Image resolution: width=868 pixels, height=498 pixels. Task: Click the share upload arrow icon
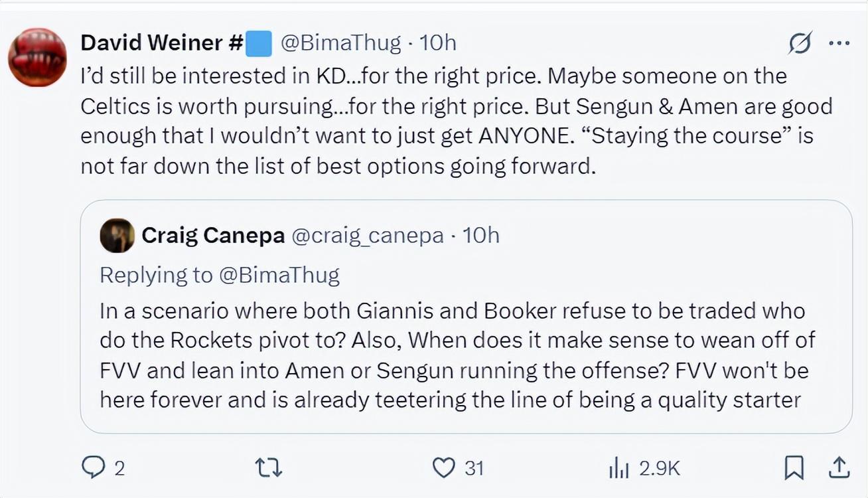point(839,468)
